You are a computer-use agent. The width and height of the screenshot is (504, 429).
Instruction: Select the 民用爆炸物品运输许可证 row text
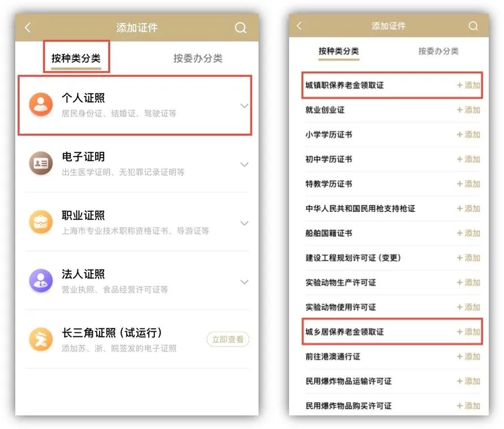(x=349, y=381)
